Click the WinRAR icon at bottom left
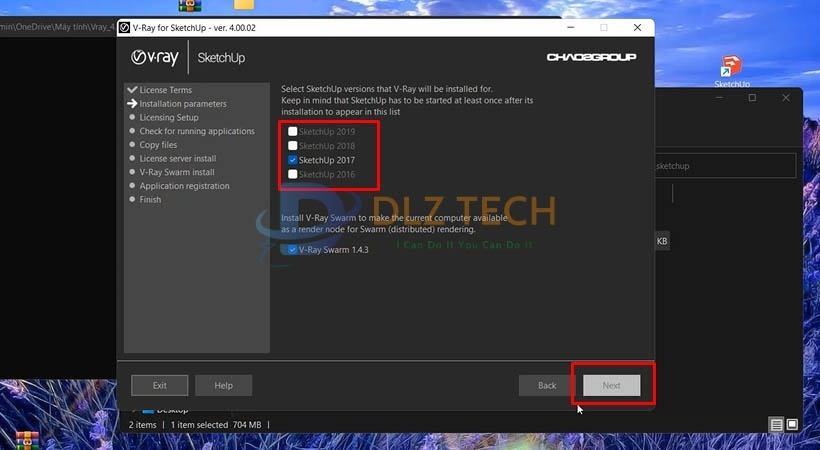This screenshot has width=820, height=450. (x=26, y=440)
